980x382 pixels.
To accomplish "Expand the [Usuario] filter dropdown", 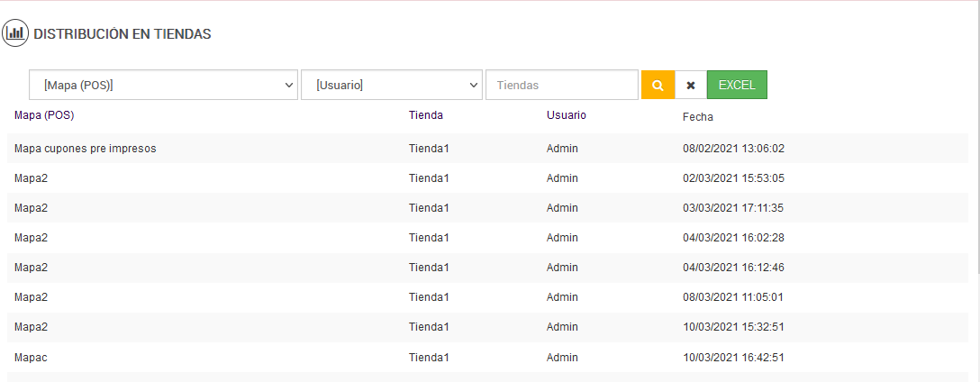I will click(392, 86).
